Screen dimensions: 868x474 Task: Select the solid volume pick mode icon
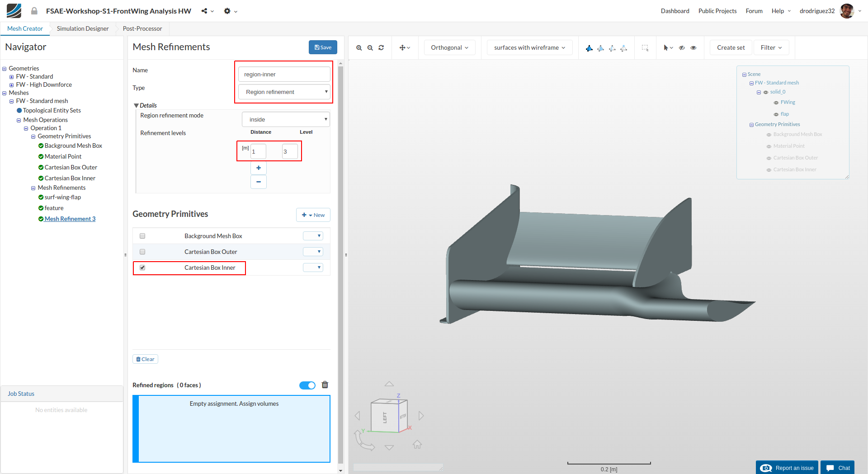(x=589, y=48)
